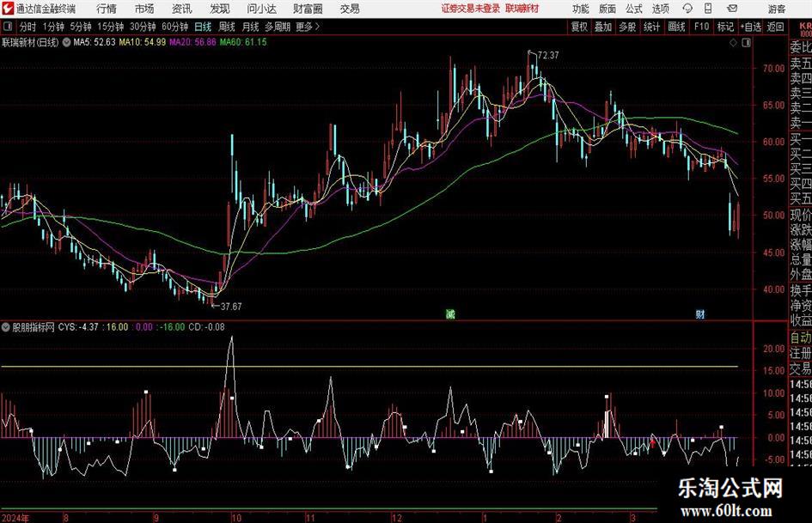The width and height of the screenshot is (812, 523).
Task: Click the 游客 guest account label
Action: tap(777, 9)
